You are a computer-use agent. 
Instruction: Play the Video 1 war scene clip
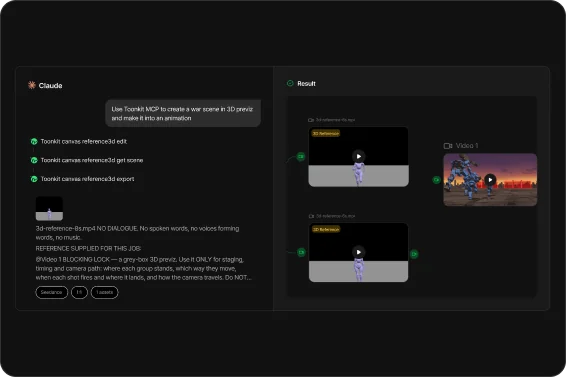(x=490, y=179)
